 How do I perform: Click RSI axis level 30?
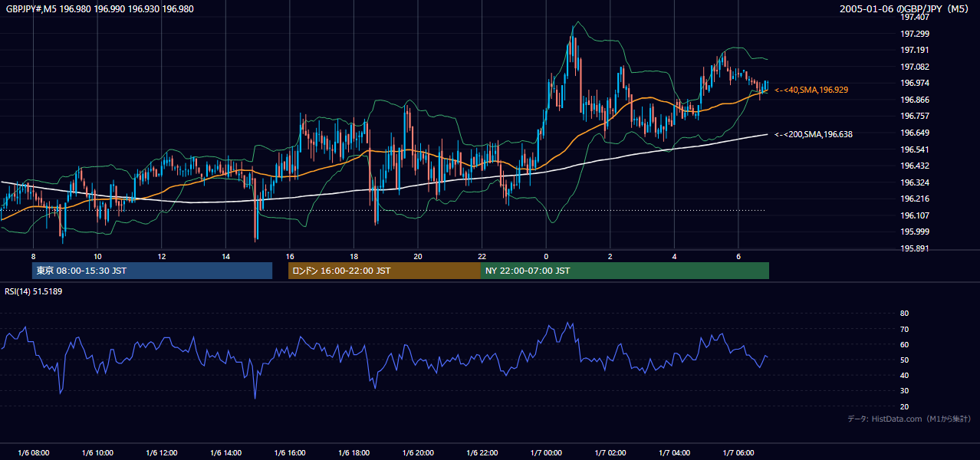click(904, 391)
